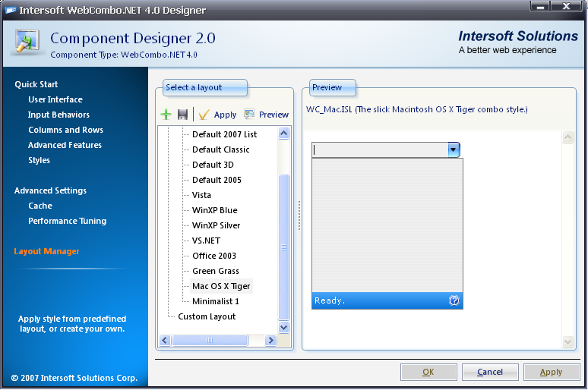This screenshot has width=588, height=390.
Task: Select Layout Manager in the sidebar
Action: coord(46,251)
